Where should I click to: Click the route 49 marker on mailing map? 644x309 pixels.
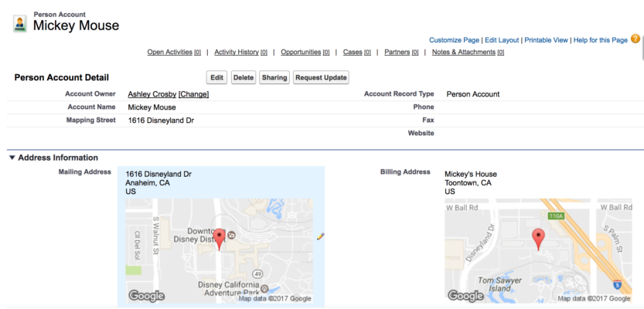pos(257,273)
